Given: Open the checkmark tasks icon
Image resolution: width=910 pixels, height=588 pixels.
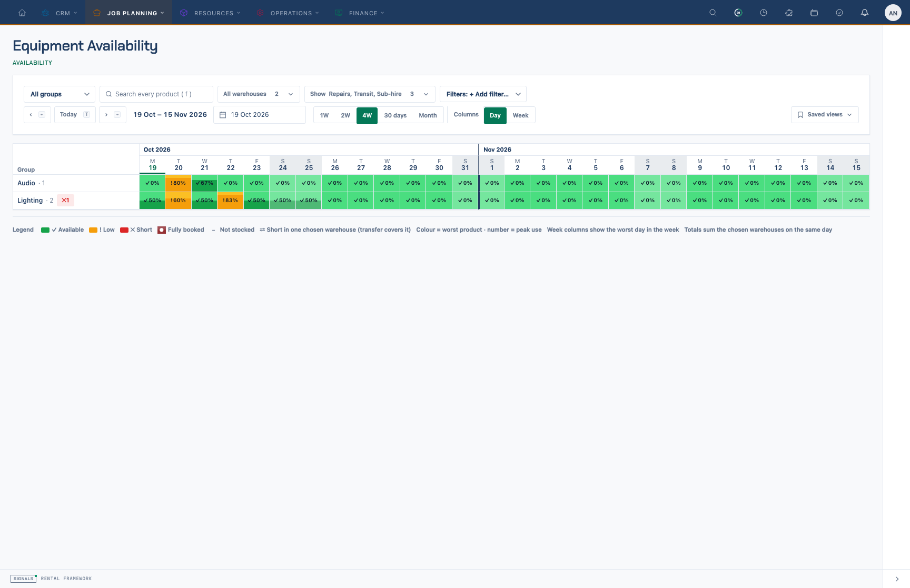Looking at the screenshot, I should point(839,13).
